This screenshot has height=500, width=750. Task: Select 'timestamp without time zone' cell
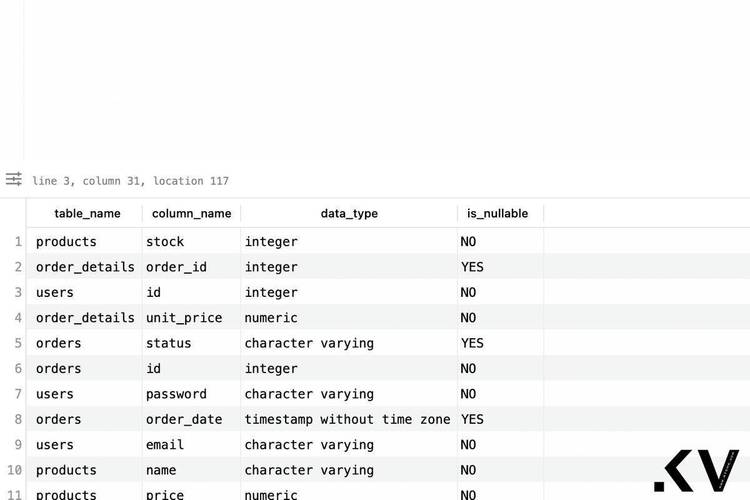pos(347,419)
